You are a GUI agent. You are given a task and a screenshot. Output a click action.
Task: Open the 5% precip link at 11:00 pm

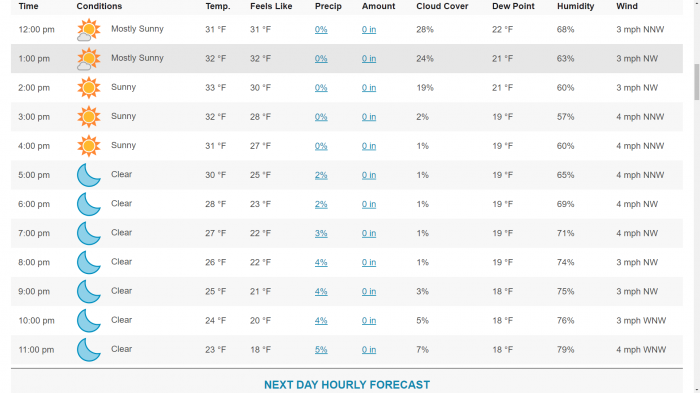click(x=321, y=350)
